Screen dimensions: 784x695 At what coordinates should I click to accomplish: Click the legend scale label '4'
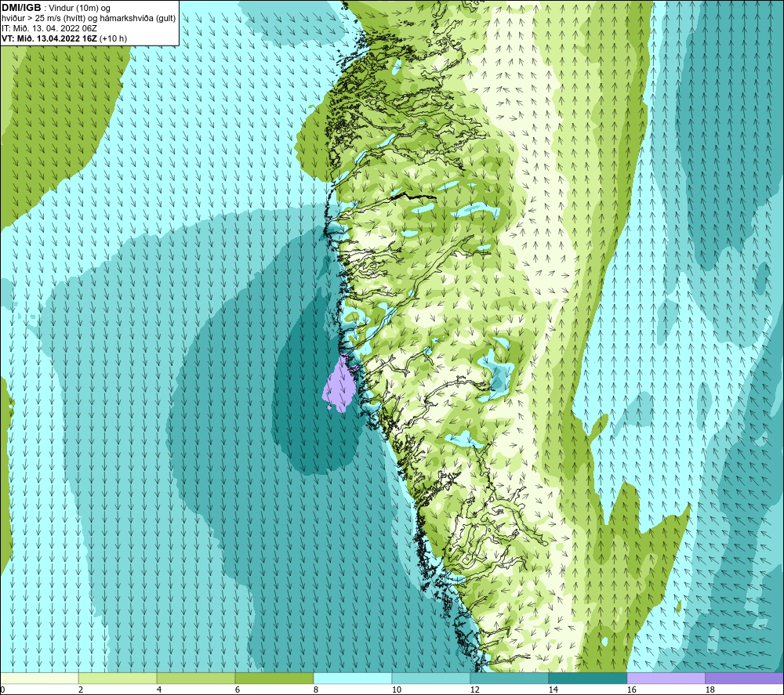(158, 690)
